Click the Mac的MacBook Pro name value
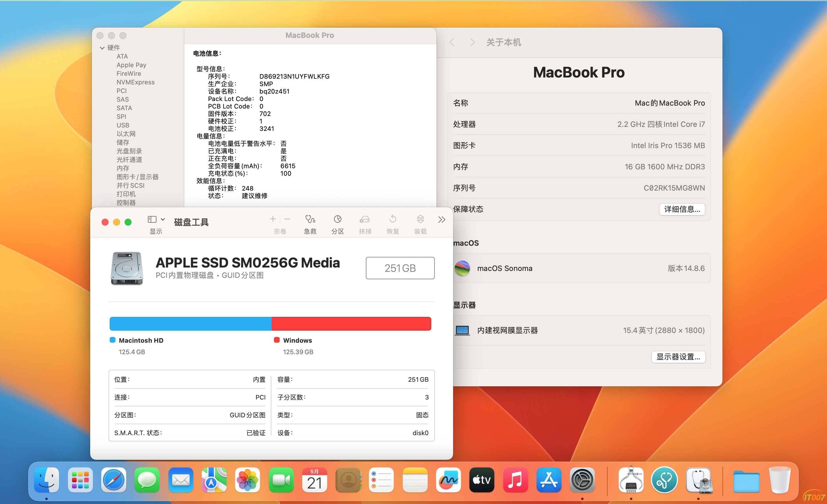Image resolution: width=827 pixels, height=504 pixels. pos(670,103)
